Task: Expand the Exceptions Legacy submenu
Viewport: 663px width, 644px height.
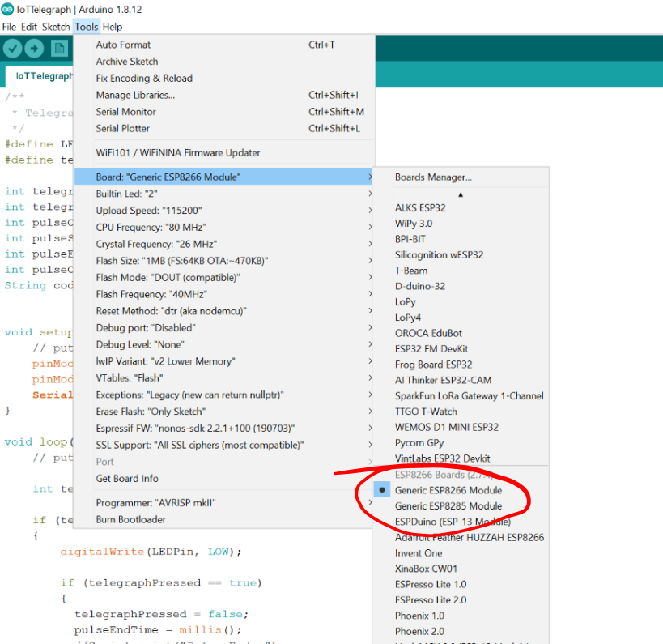Action: pos(224,395)
